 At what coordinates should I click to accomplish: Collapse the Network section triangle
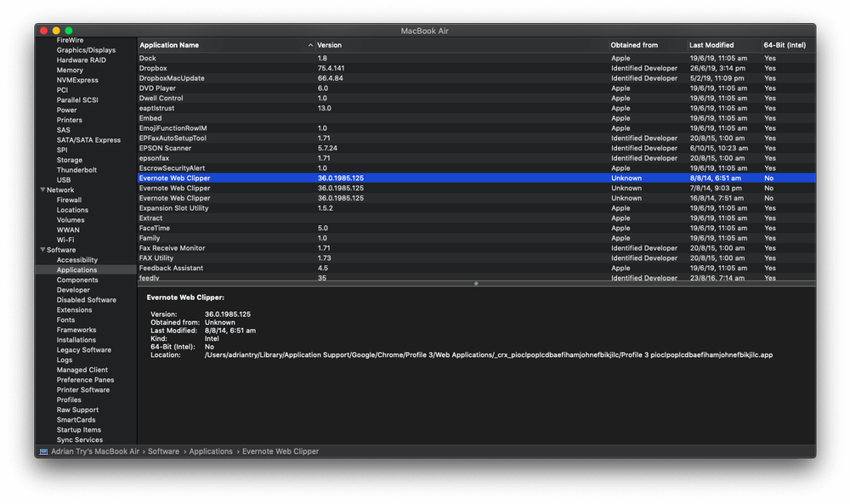pos(42,190)
